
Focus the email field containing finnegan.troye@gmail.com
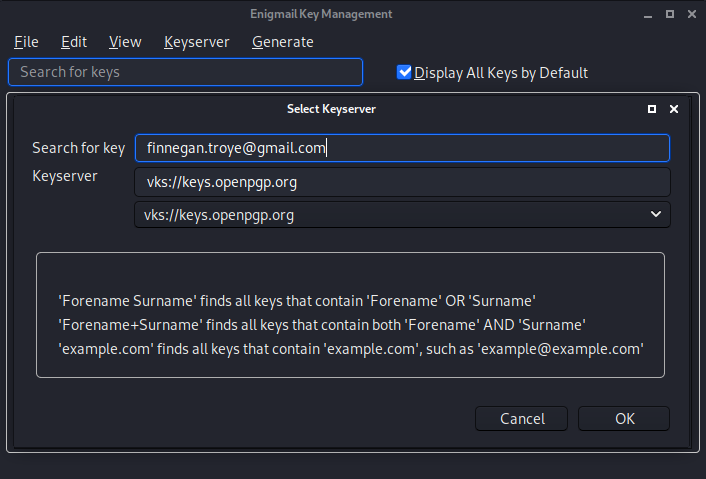[401, 148]
